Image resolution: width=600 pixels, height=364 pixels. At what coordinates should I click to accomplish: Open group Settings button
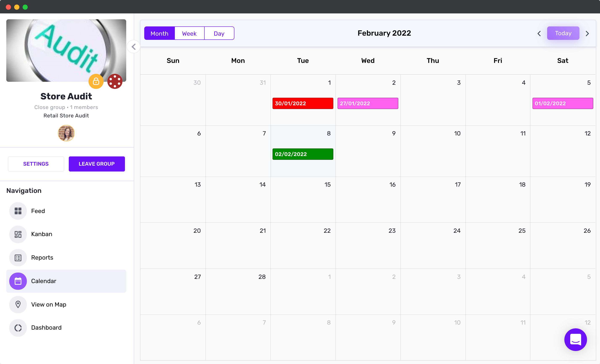click(36, 164)
